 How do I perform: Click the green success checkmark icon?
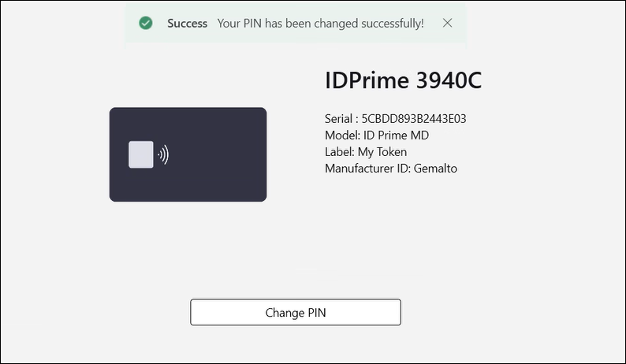pos(145,24)
